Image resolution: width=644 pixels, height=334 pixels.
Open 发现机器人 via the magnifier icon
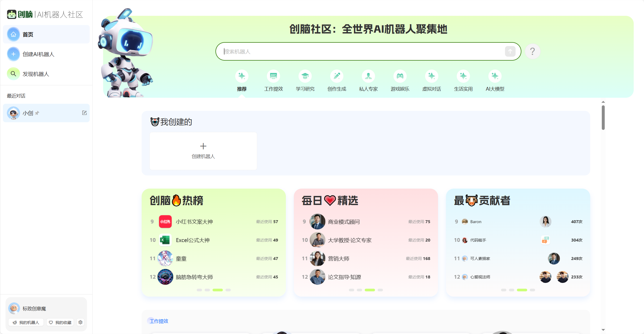13,74
